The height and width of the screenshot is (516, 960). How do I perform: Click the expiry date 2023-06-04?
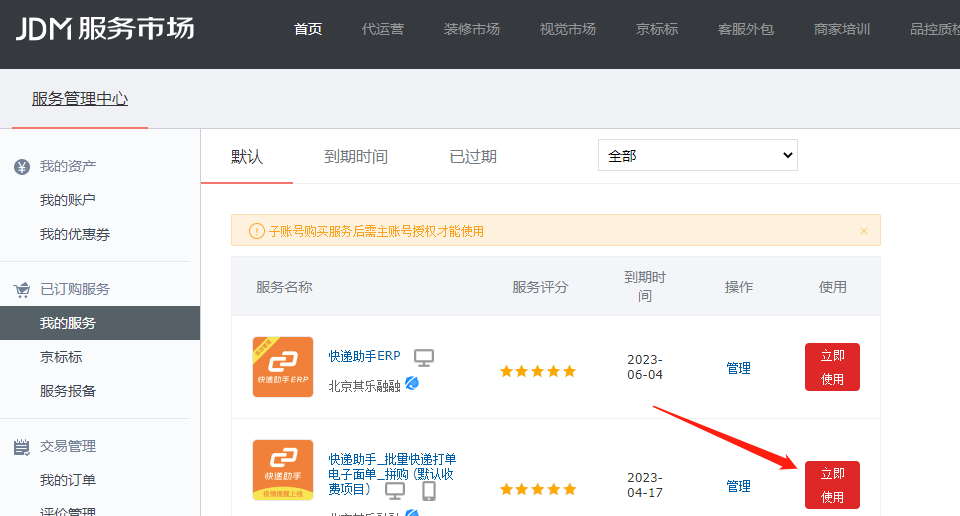pyautogui.click(x=645, y=367)
